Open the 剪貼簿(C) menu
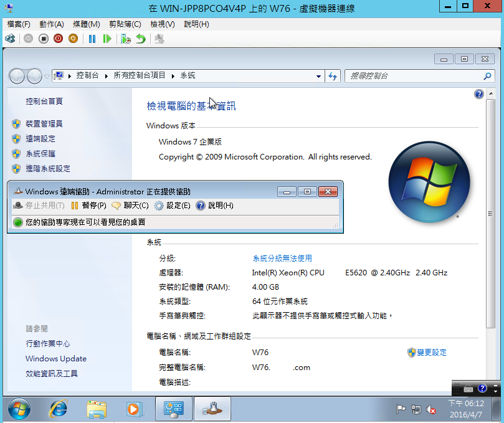The width and height of the screenshot is (504, 423). pos(125,24)
